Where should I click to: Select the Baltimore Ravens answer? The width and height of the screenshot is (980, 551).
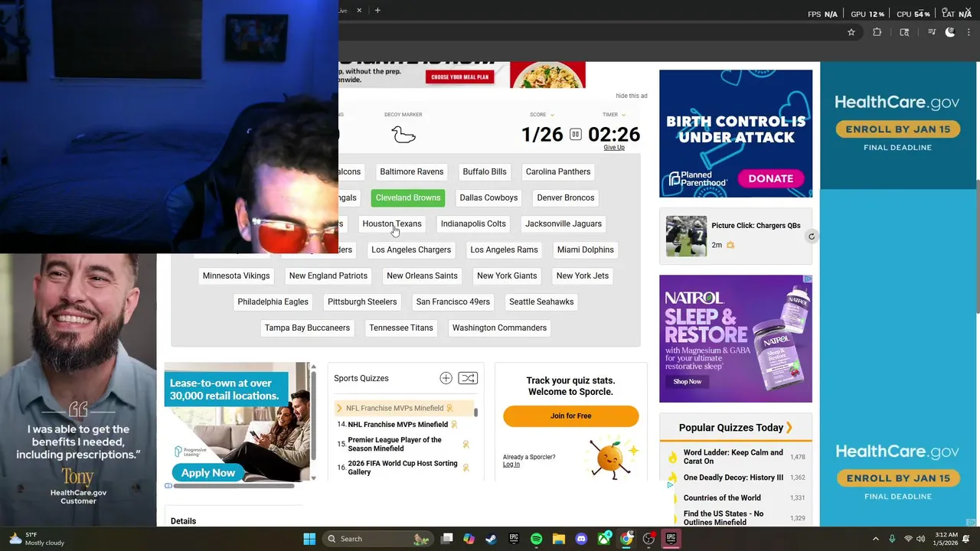click(412, 171)
